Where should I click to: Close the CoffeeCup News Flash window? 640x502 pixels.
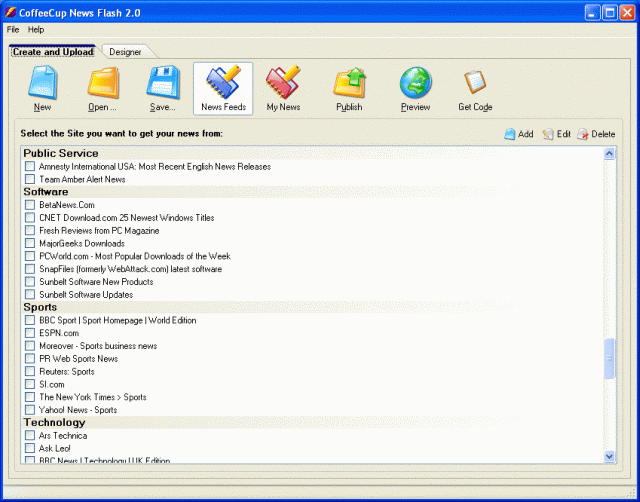627,13
